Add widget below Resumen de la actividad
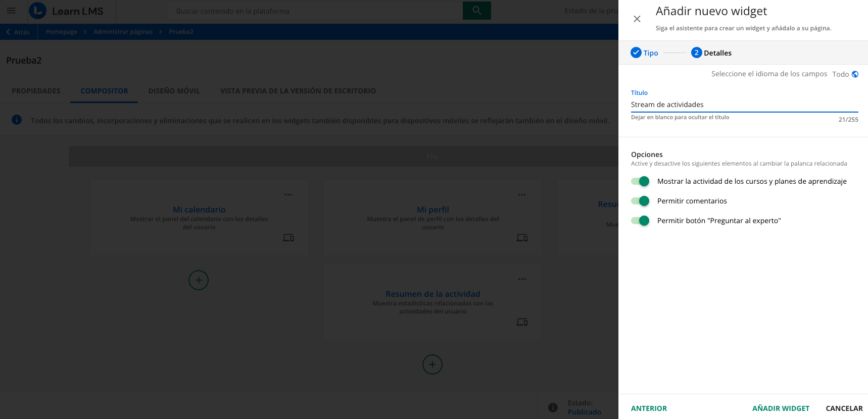The width and height of the screenshot is (868, 419). coord(432,364)
